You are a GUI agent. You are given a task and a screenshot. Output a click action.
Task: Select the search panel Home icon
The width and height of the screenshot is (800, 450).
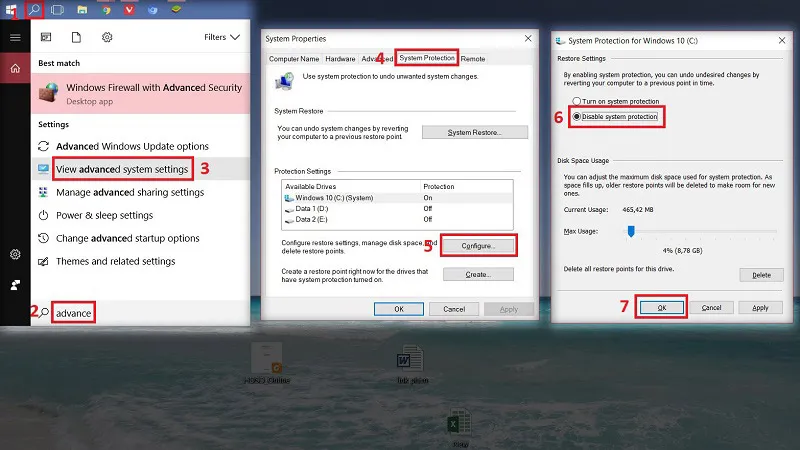tap(15, 68)
